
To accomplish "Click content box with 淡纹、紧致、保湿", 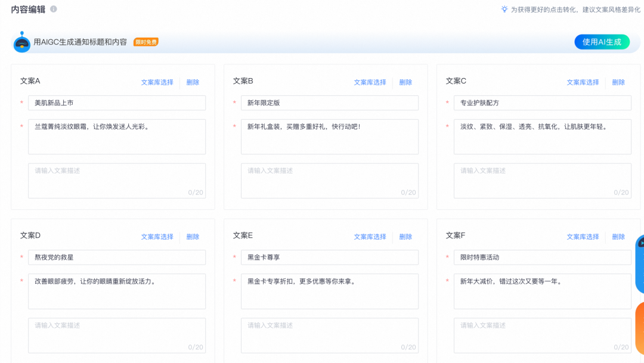I will click(542, 136).
